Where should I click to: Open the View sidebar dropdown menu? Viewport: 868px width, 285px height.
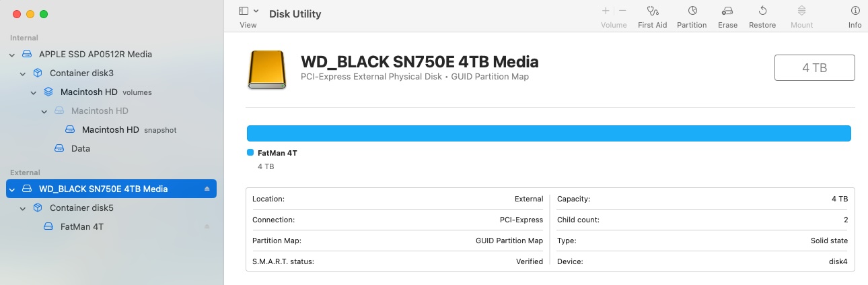(x=248, y=11)
